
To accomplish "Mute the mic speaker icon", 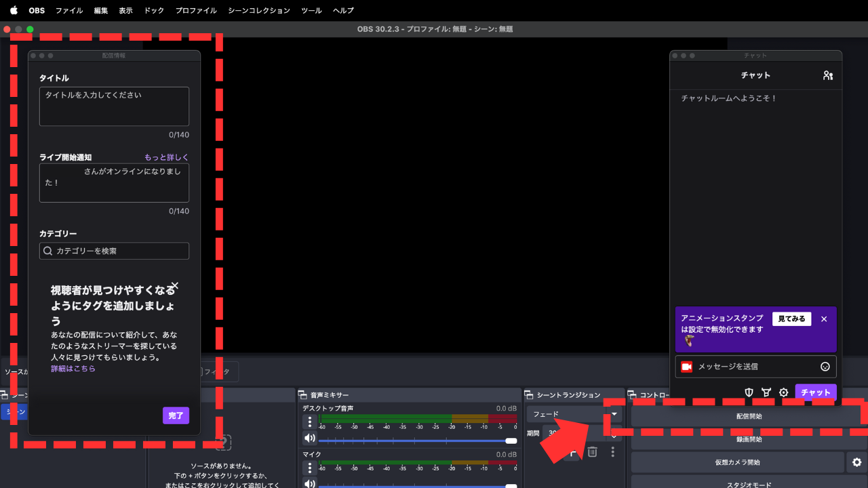I will click(x=310, y=483).
